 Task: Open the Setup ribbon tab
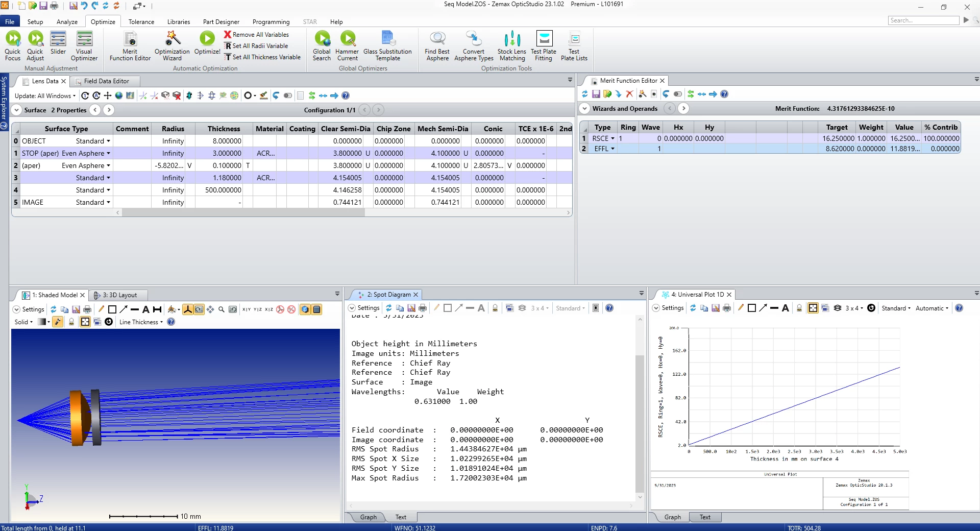tap(35, 22)
